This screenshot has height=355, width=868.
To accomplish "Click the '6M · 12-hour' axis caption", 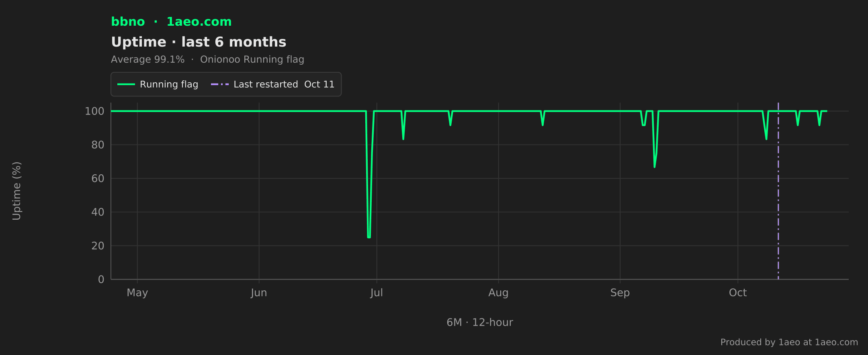I will 480,322.
